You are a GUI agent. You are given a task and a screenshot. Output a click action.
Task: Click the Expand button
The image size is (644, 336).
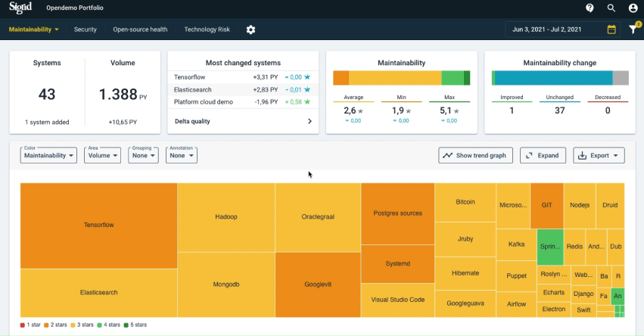[x=543, y=155]
